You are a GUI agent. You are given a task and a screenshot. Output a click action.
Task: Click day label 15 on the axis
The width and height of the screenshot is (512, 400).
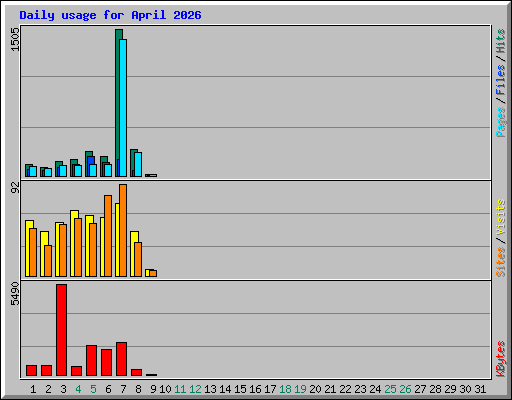240,389
